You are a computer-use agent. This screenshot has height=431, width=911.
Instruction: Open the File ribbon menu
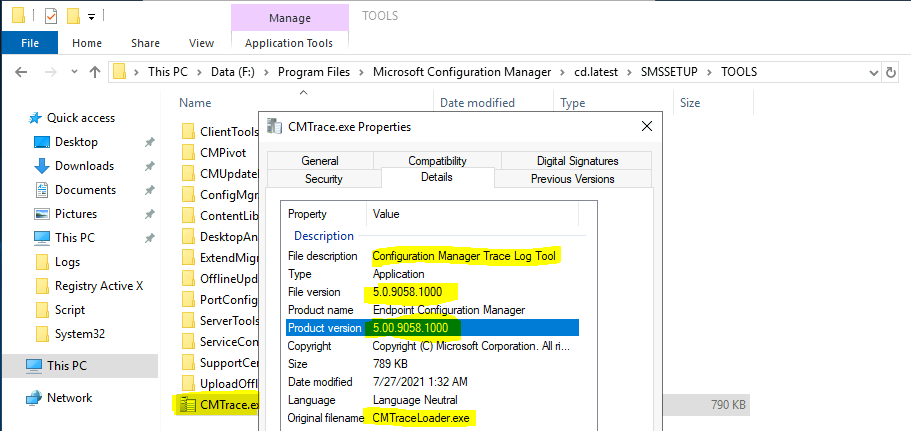point(30,43)
